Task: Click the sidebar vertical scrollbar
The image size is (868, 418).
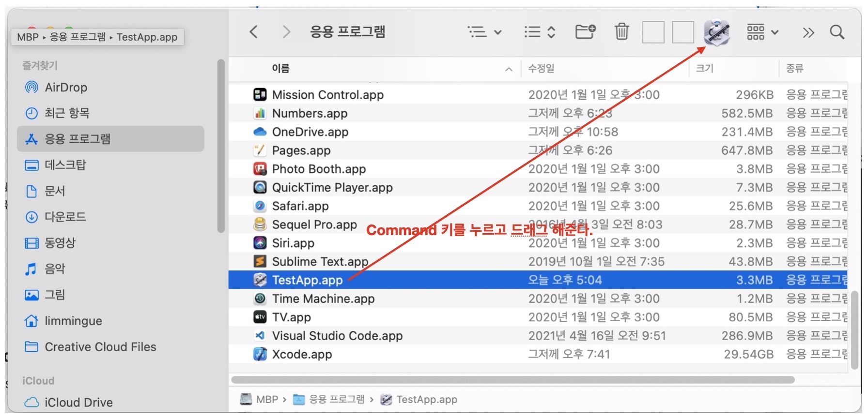Action: 221,146
